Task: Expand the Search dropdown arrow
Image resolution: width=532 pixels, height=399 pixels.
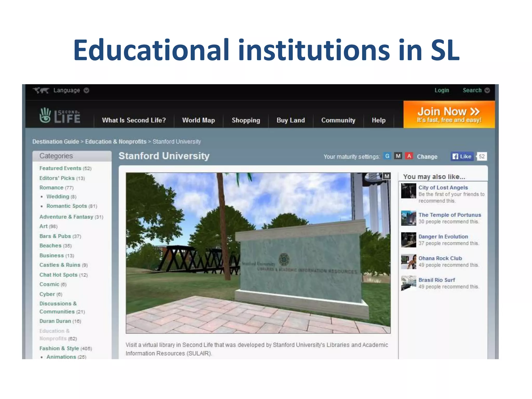Action: [x=487, y=90]
